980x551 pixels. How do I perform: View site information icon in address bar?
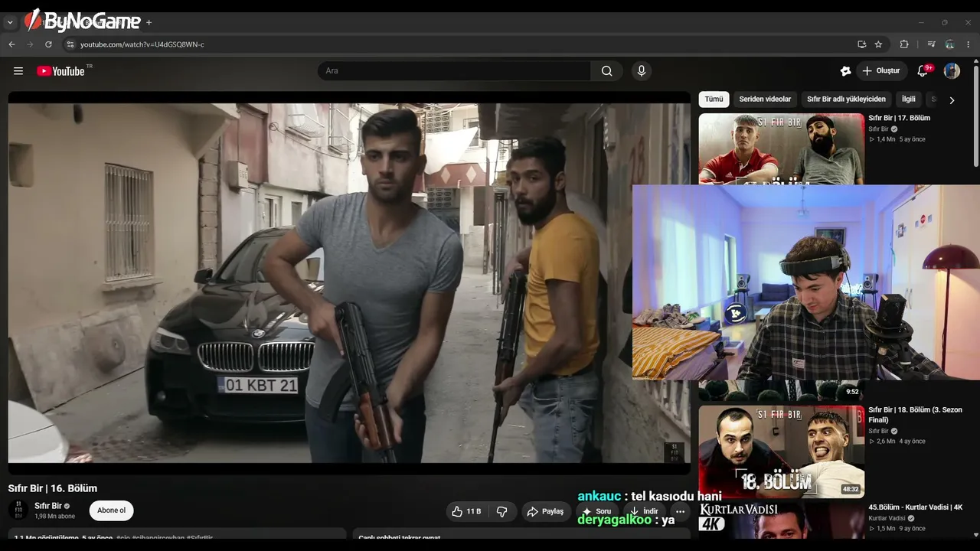(x=70, y=44)
